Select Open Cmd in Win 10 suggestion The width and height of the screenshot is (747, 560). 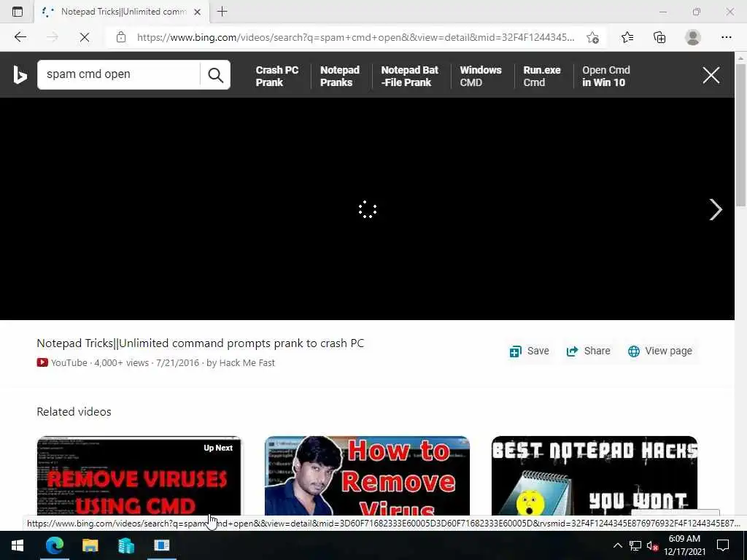point(606,76)
